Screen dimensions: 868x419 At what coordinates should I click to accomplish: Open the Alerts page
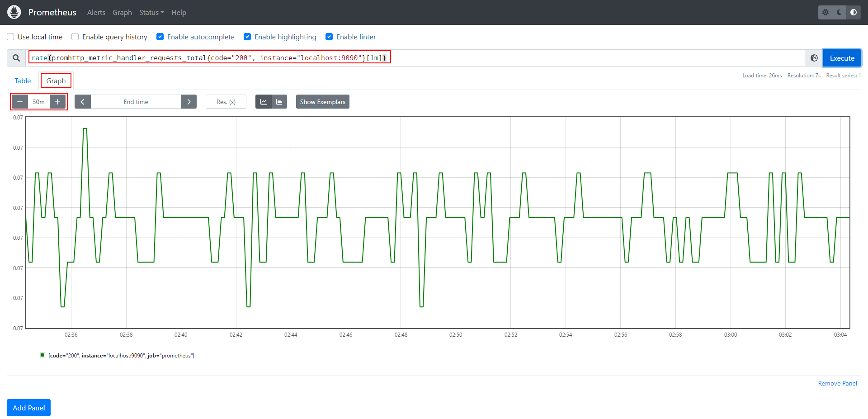[96, 13]
